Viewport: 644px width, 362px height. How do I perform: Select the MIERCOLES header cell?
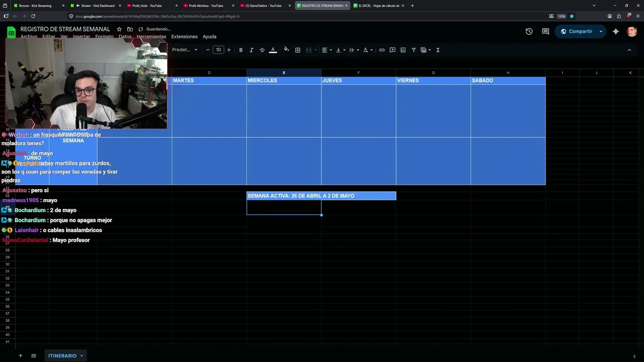(x=284, y=80)
